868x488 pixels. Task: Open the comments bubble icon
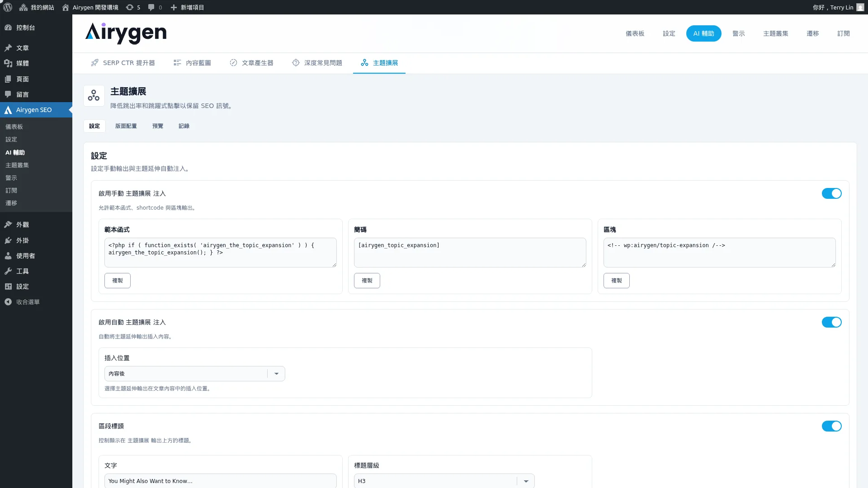(151, 7)
